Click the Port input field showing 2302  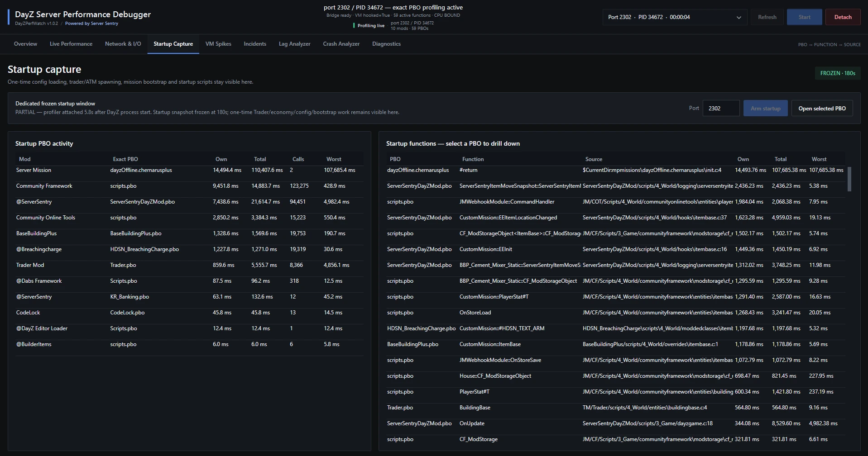721,108
